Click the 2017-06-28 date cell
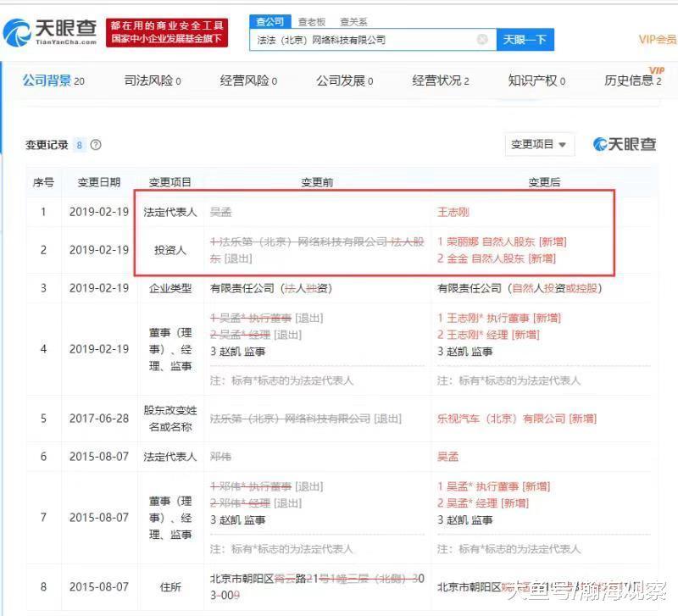 click(x=99, y=419)
